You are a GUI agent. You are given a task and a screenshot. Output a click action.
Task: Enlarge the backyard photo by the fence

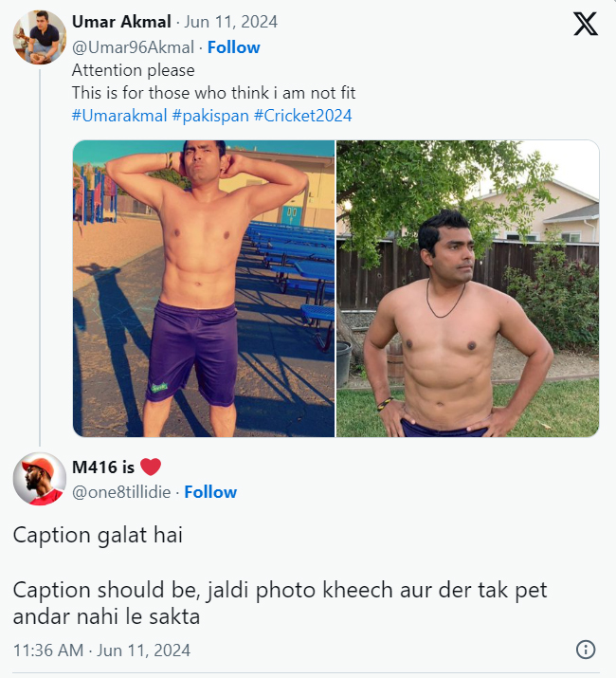click(467, 288)
